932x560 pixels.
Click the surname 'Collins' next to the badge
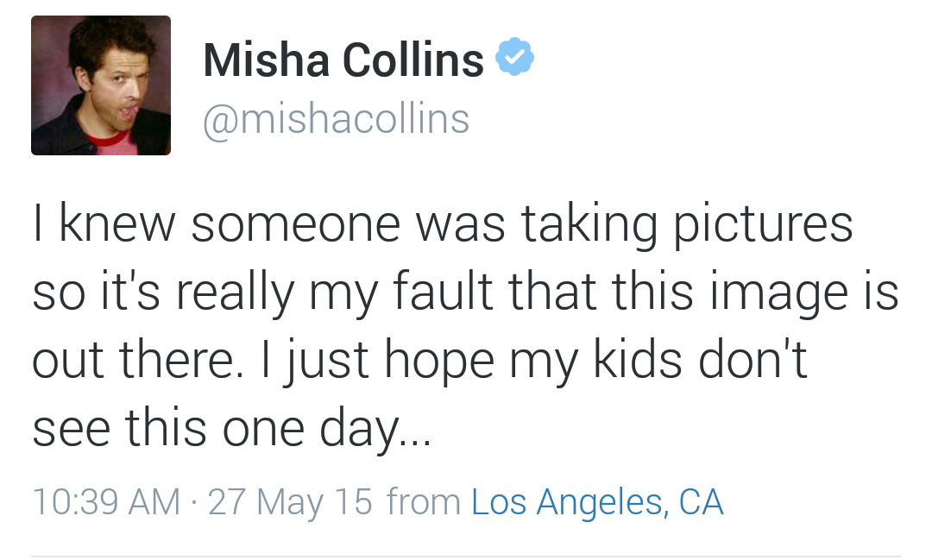[x=412, y=60]
